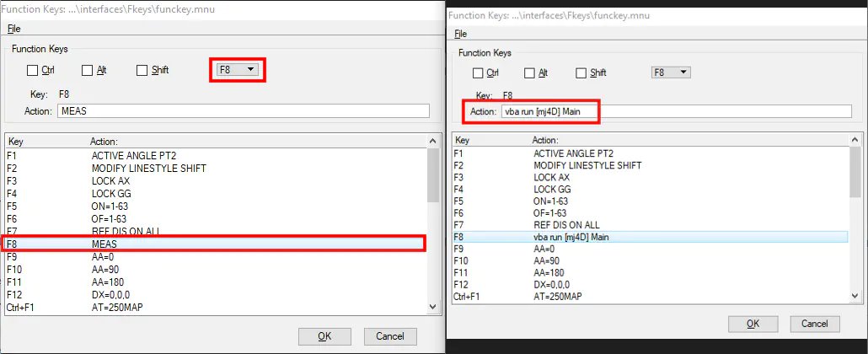Click scrollbar thumb in left window list
Screen dimensions: 868x354
coord(433,175)
